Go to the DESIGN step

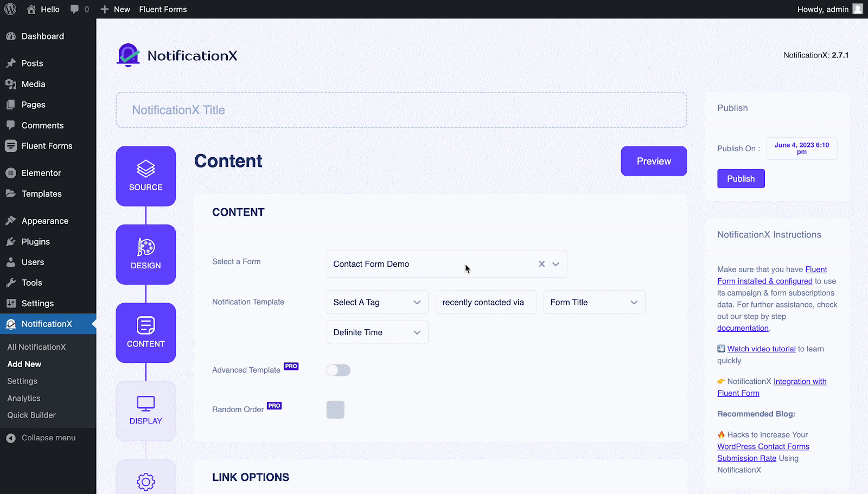pyautogui.click(x=146, y=254)
